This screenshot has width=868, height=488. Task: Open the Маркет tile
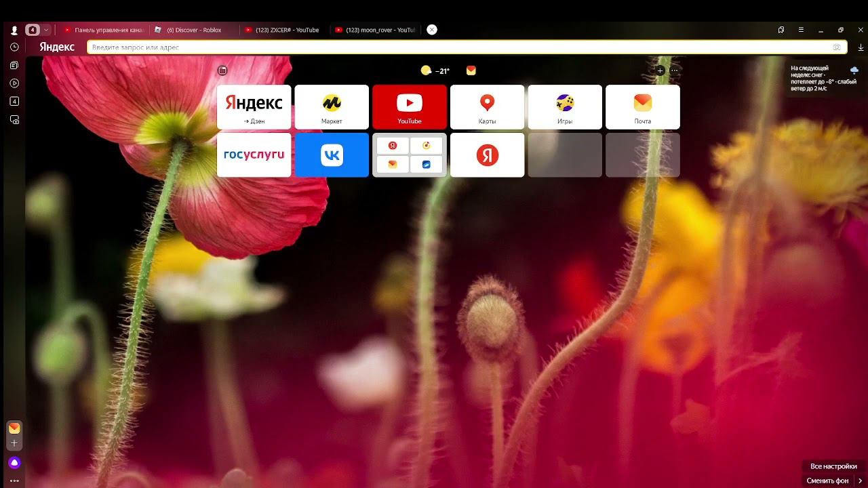coord(332,107)
